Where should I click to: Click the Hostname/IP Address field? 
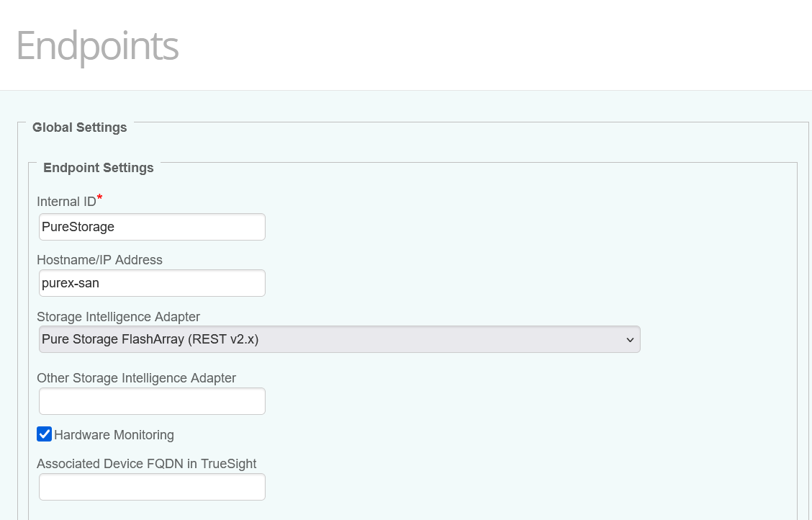(x=151, y=282)
